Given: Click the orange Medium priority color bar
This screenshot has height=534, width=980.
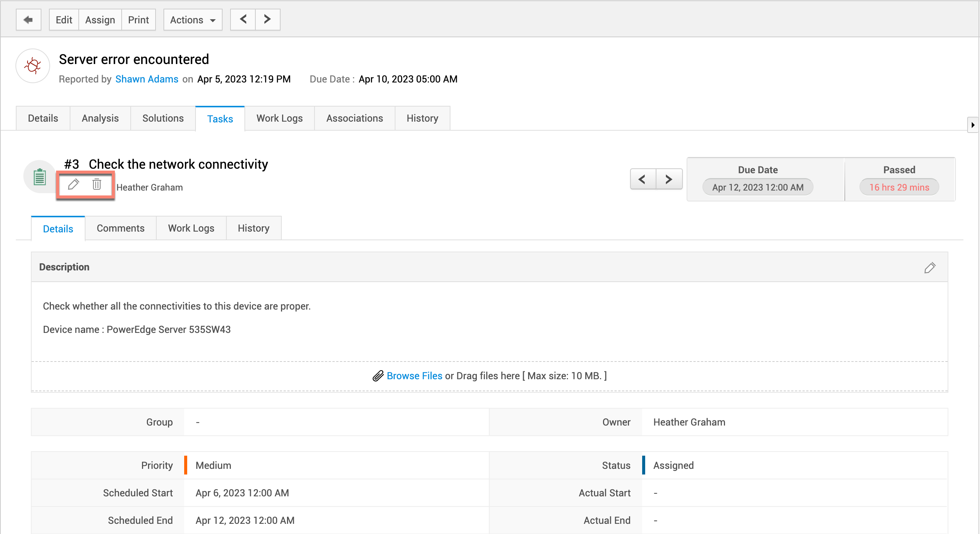Looking at the screenshot, I should click(185, 465).
